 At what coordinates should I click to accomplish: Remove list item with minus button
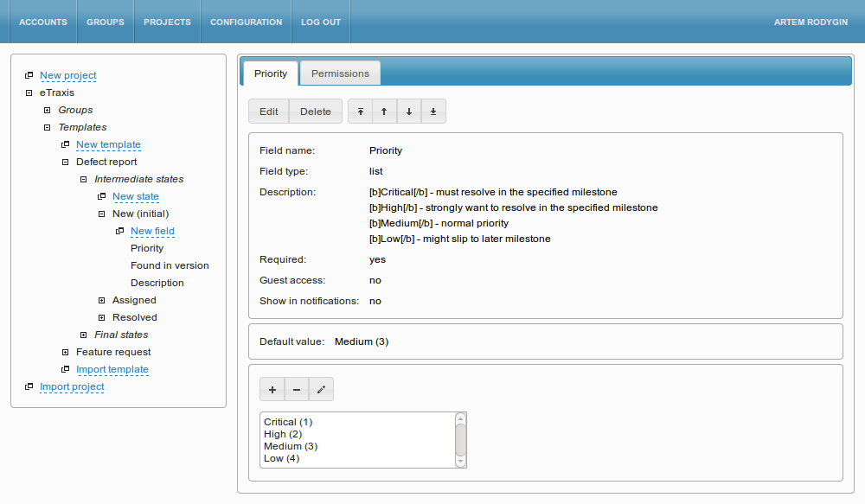click(x=297, y=390)
